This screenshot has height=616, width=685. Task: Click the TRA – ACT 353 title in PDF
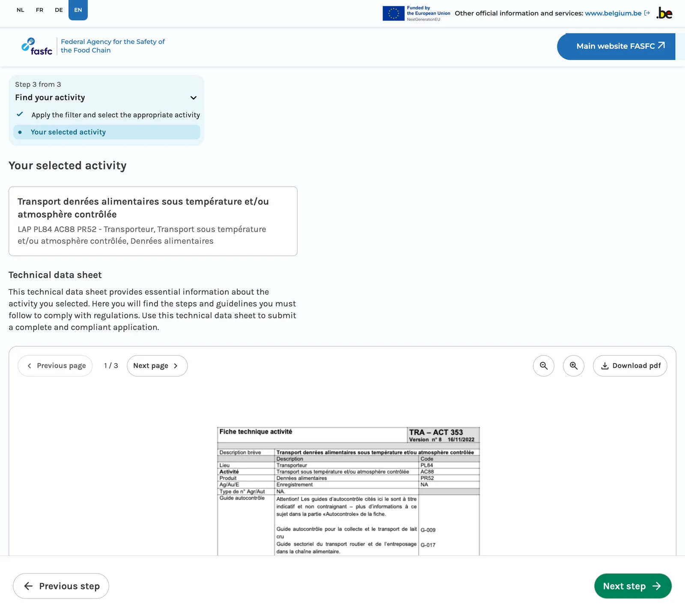[436, 432]
